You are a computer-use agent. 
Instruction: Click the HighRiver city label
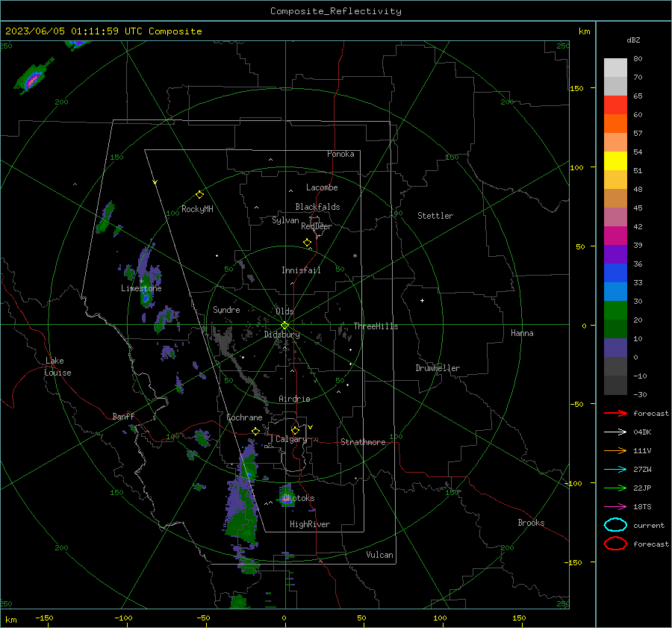310,524
